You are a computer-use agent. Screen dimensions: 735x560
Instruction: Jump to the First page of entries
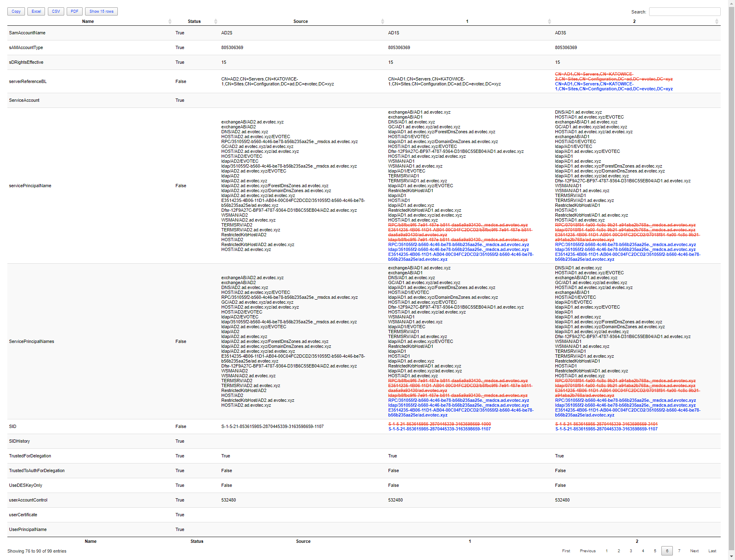click(566, 551)
